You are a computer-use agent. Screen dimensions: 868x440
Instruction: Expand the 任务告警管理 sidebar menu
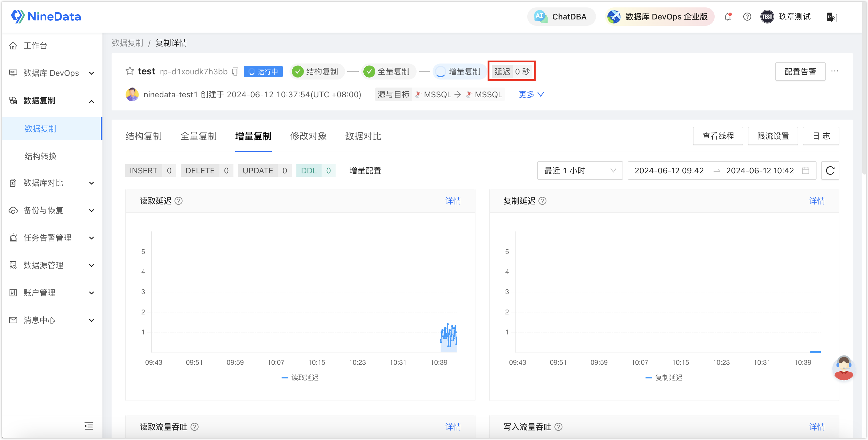pyautogui.click(x=52, y=237)
